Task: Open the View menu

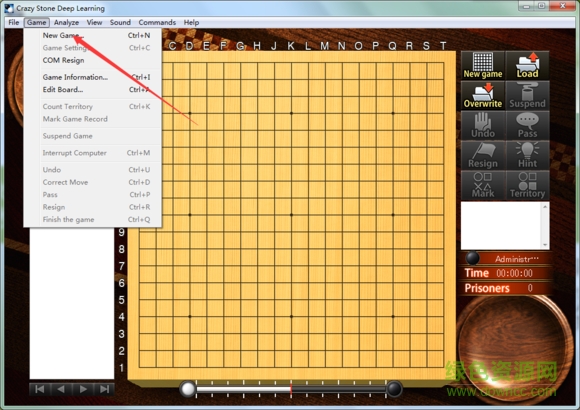Action: [x=94, y=23]
